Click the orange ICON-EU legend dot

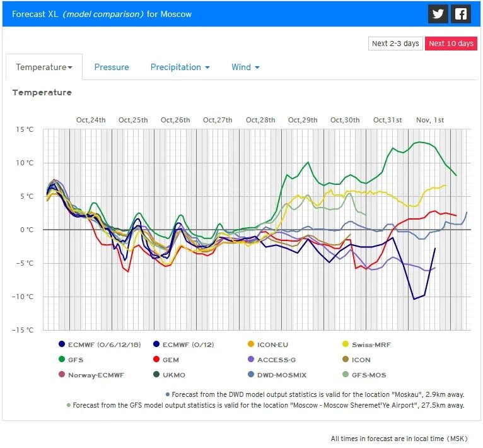[x=251, y=344]
